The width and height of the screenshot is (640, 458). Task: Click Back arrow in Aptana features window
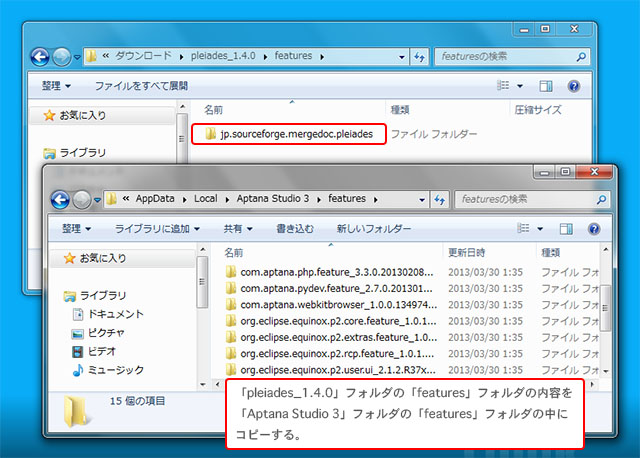[x=60, y=200]
